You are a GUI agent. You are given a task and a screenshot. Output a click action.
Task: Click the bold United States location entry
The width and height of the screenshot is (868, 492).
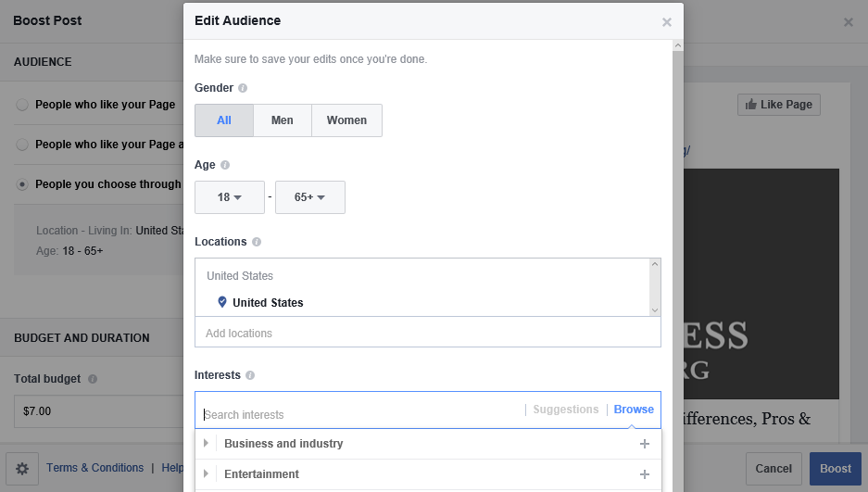268,303
